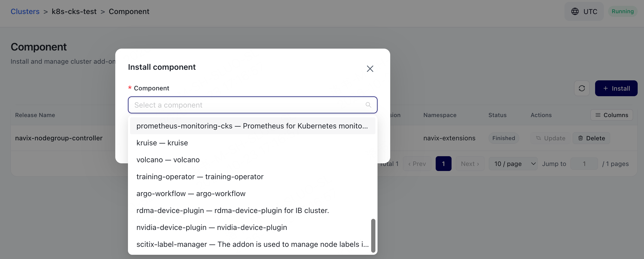Go to Clusters breadcrumb link

pyautogui.click(x=25, y=11)
